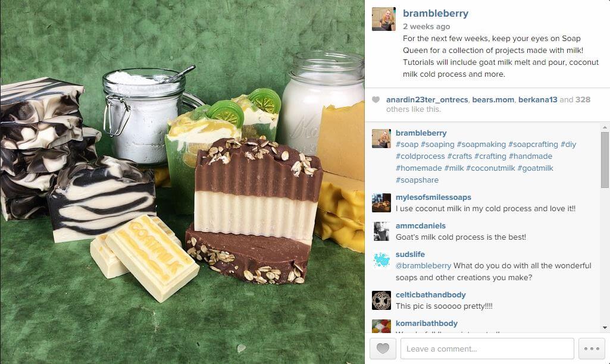Image resolution: width=610 pixels, height=364 pixels.
Task: Open the brambleberry username heading
Action: 435,13
